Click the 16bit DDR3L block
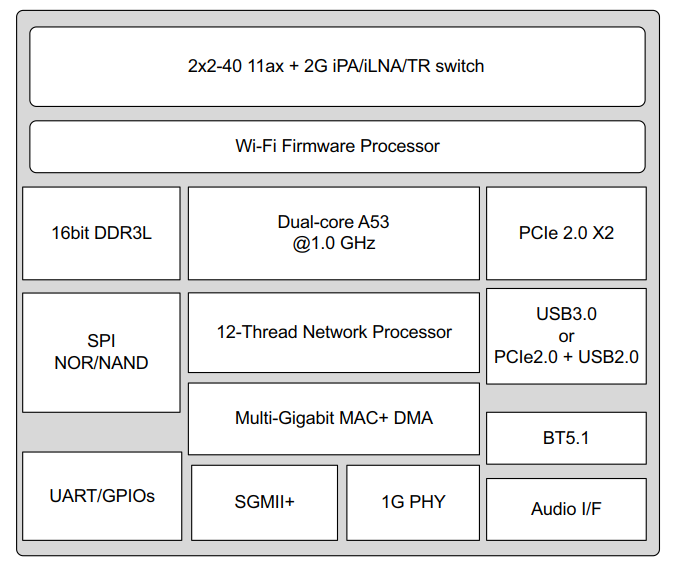This screenshot has width=675, height=564. click(x=101, y=233)
